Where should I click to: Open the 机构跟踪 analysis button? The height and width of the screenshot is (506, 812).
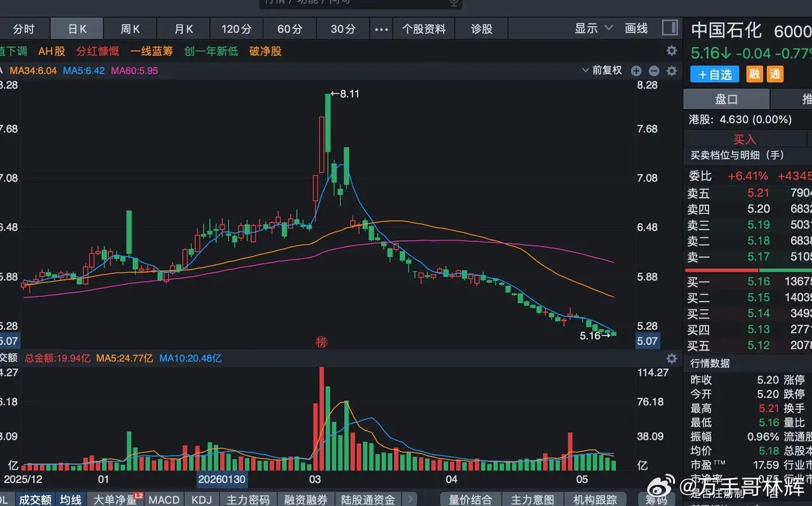click(594, 500)
